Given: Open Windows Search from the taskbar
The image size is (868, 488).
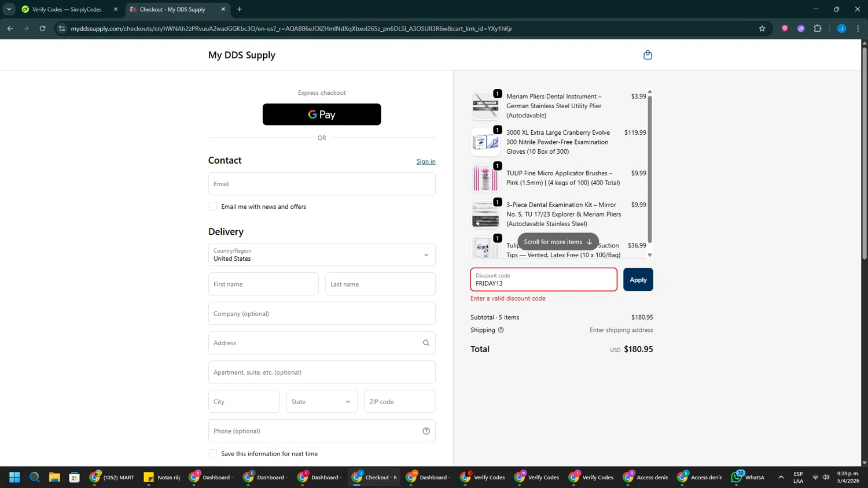Looking at the screenshot, I should click(35, 477).
